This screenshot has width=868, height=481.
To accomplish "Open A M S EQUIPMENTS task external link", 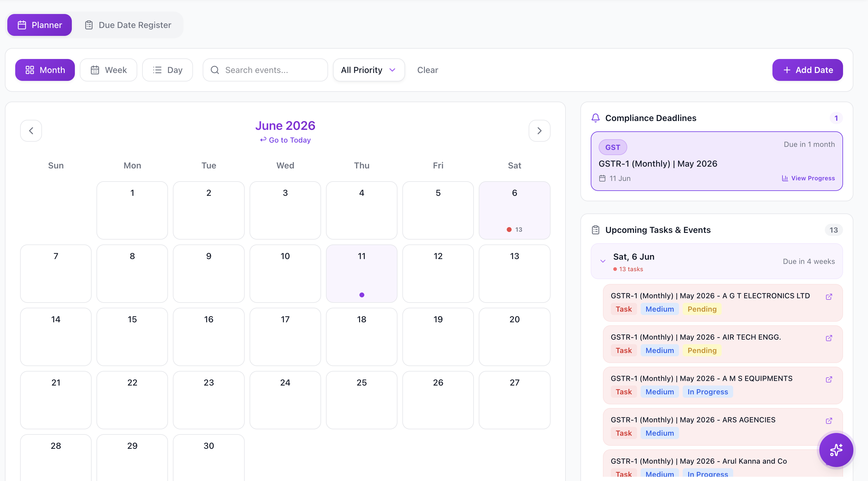I will click(829, 379).
